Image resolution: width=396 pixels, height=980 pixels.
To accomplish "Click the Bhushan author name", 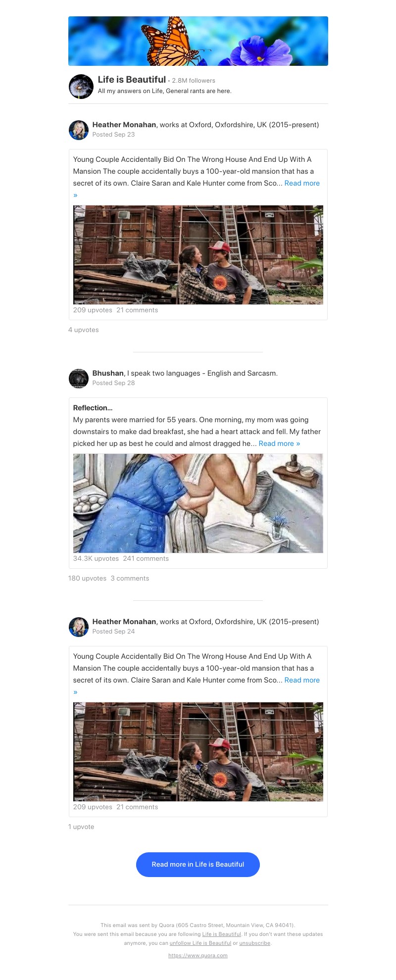I will tap(108, 373).
